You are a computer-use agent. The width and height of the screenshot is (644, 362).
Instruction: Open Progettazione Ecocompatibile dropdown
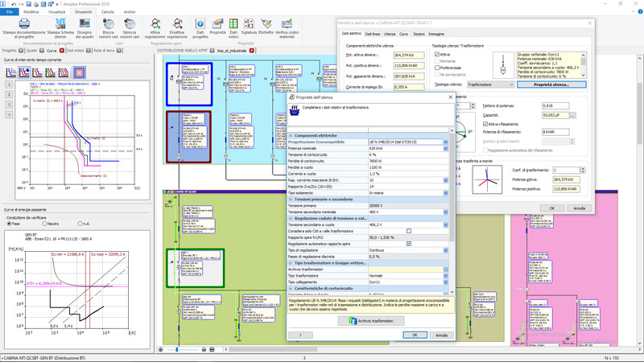[x=446, y=142]
